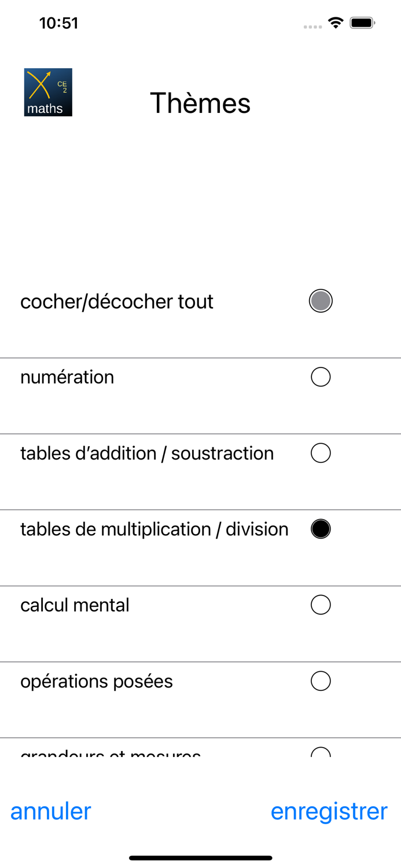Select the opérations posées circle
This screenshot has width=401, height=868.
(x=321, y=681)
